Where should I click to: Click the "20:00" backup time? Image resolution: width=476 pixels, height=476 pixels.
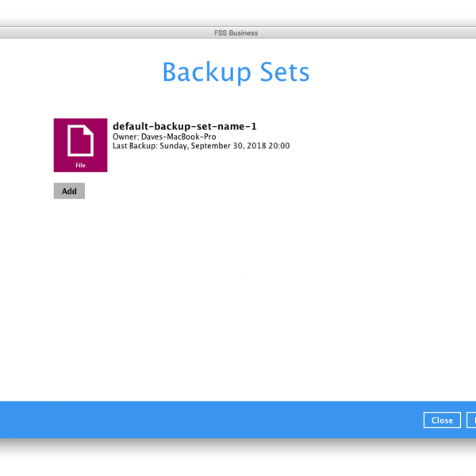click(x=279, y=146)
